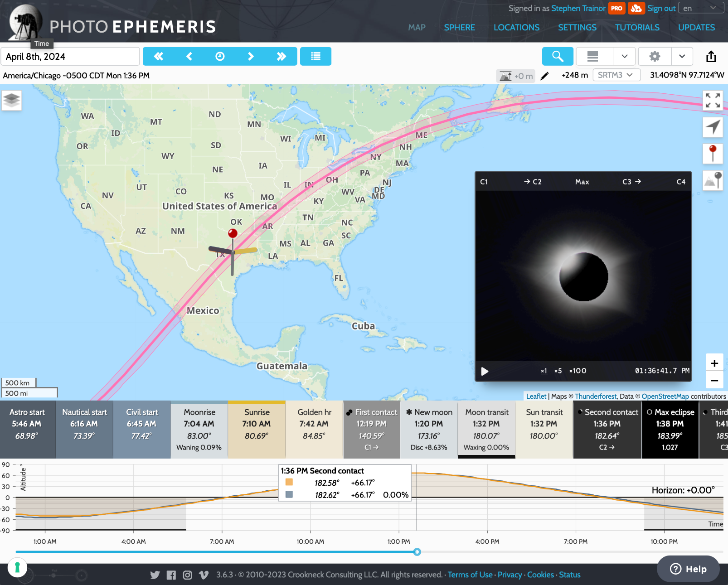Locate me using the navigation arrow icon
The width and height of the screenshot is (728, 585).
coord(713,127)
